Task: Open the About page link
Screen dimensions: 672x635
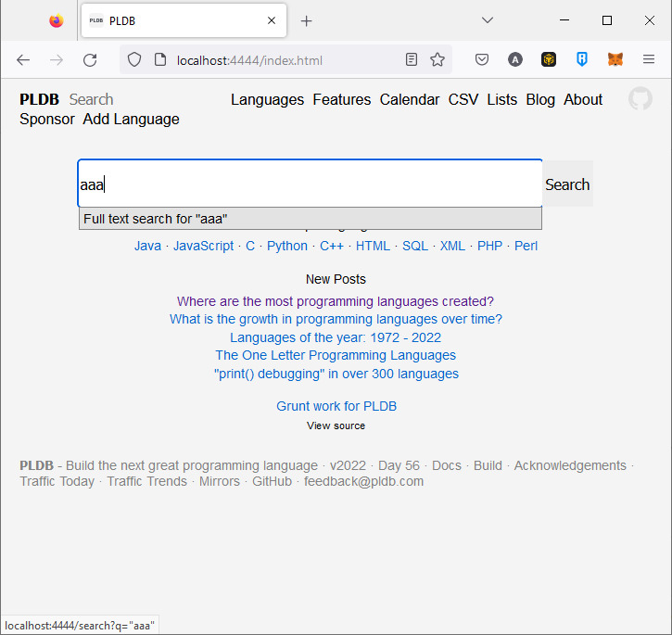Action: pos(583,99)
